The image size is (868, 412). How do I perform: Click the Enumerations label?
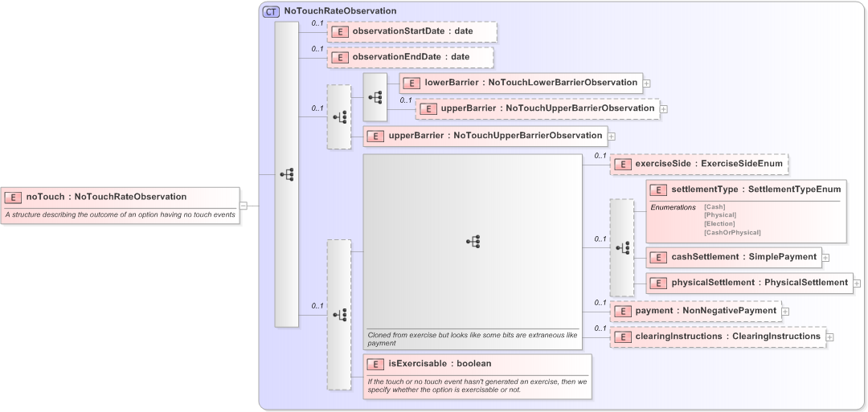tap(673, 207)
